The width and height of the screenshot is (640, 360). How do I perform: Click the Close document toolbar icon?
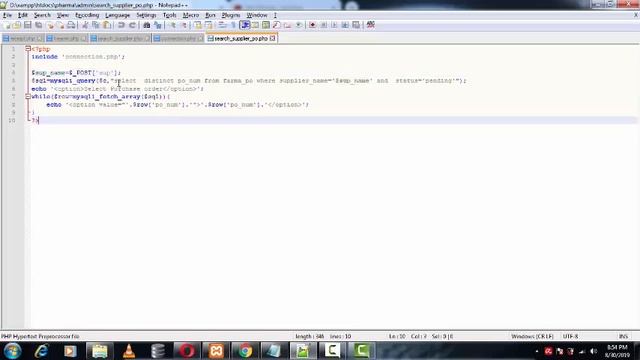50,25
